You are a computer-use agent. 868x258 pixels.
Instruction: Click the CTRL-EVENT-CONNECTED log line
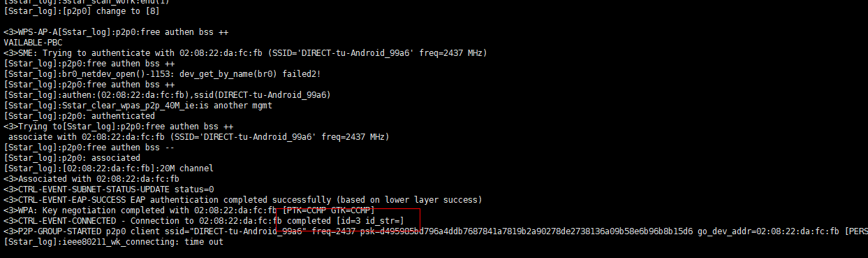coord(204,221)
